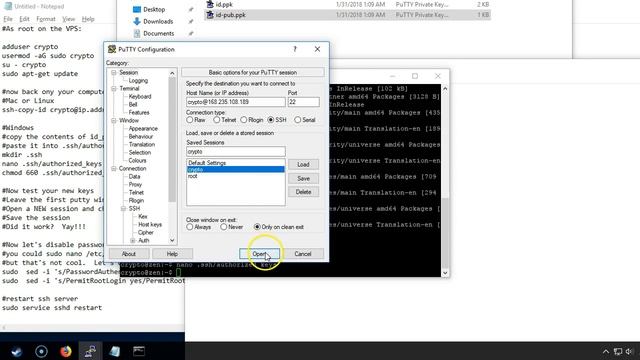Image resolution: width=640 pixels, height=360 pixels.
Task: Select the Telnet connection type
Action: [217, 120]
